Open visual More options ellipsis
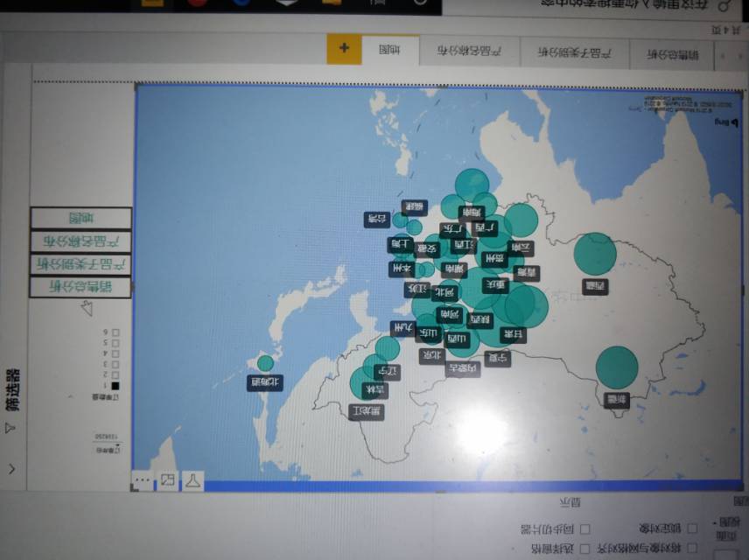 143,479
